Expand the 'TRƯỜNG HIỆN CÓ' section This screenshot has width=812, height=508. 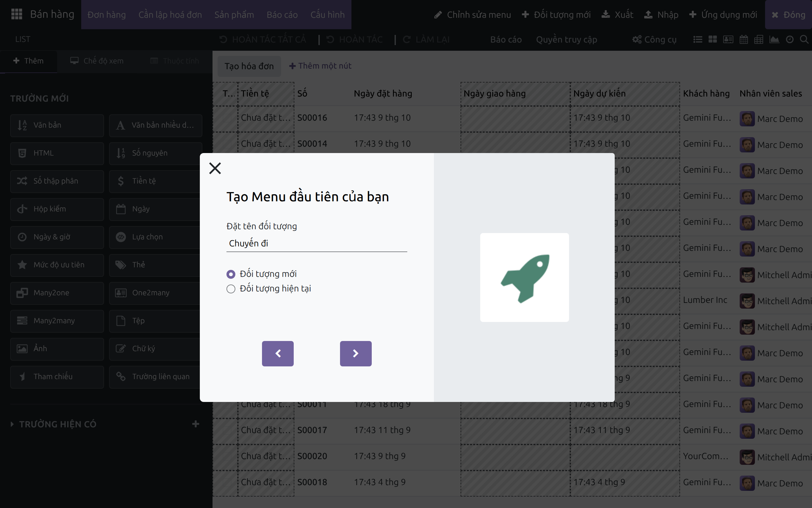coord(54,424)
